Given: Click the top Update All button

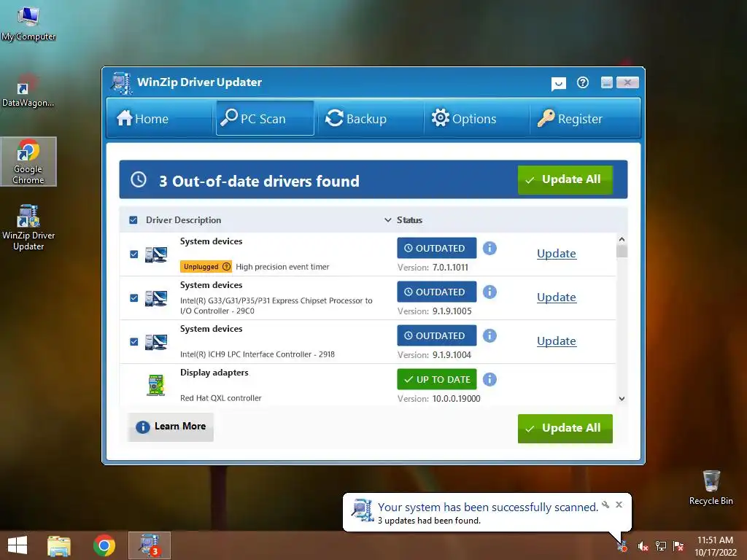Looking at the screenshot, I should tap(565, 180).
